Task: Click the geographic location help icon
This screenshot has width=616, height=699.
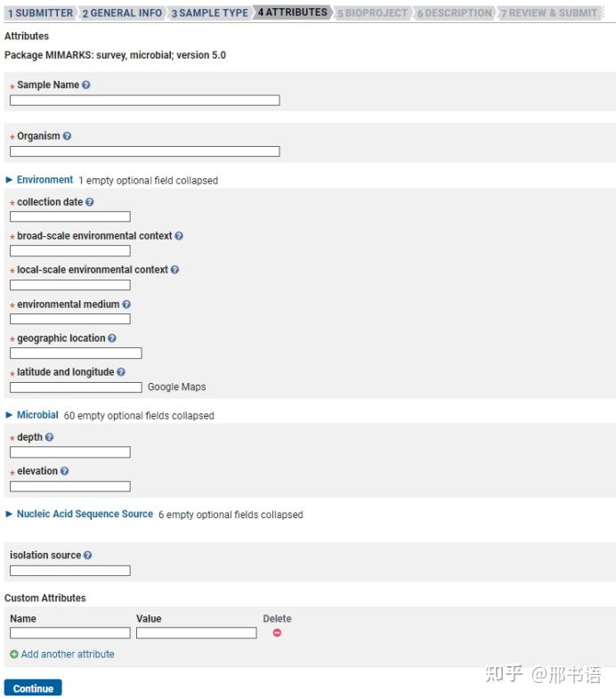Action: 112,338
